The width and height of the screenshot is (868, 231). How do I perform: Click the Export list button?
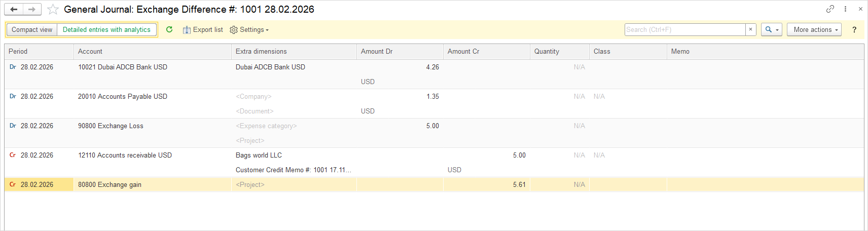coord(203,30)
